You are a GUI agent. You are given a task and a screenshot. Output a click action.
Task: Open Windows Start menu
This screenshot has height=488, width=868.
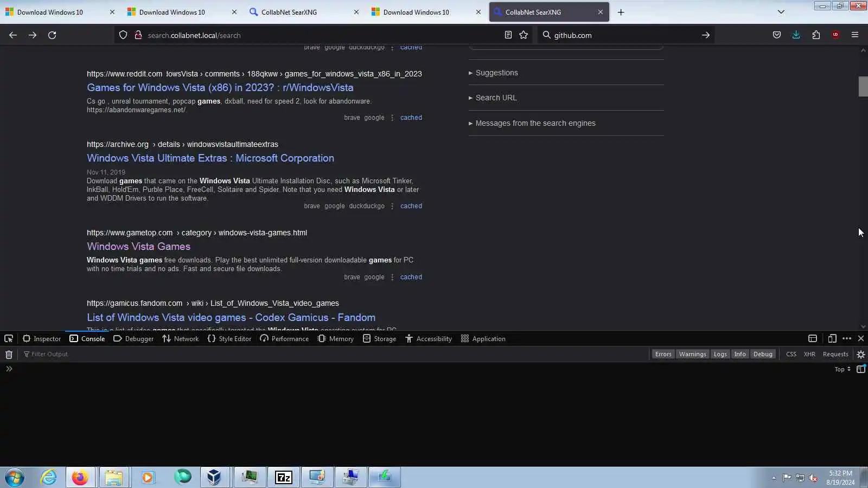(15, 477)
